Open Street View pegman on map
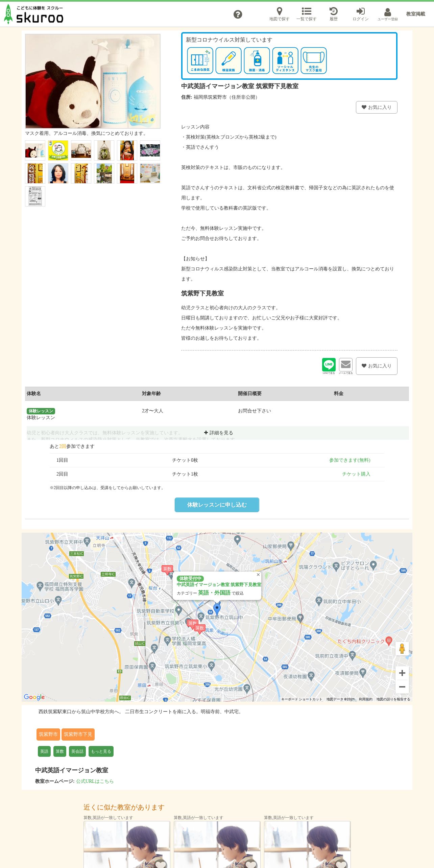Screen dimensions: 434x868 coord(402,649)
